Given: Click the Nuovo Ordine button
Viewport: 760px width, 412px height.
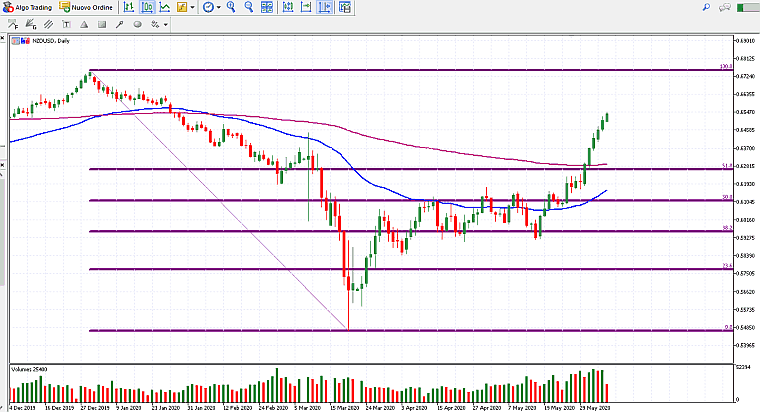Looking at the screenshot, I should (85, 7).
